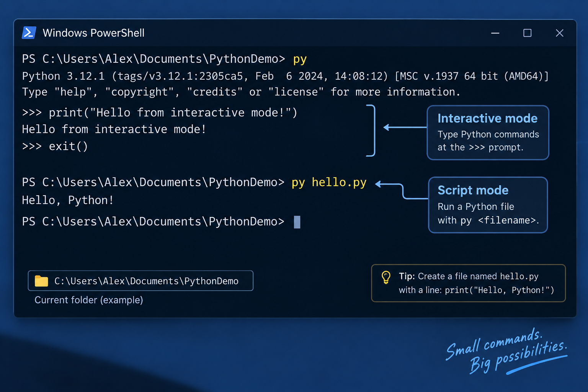
Task: Click the yellow folder icon beside the path
Action: click(41, 281)
